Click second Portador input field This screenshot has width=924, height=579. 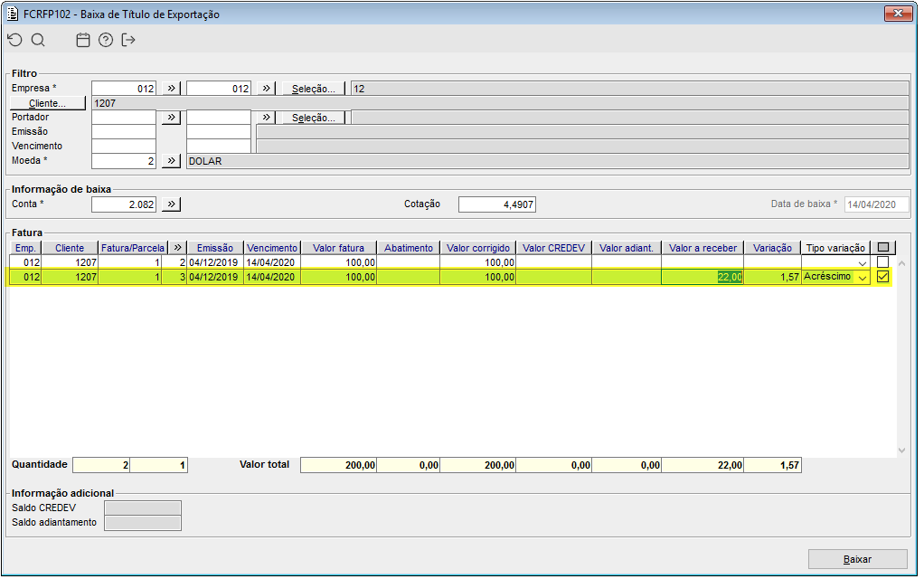[x=219, y=118]
